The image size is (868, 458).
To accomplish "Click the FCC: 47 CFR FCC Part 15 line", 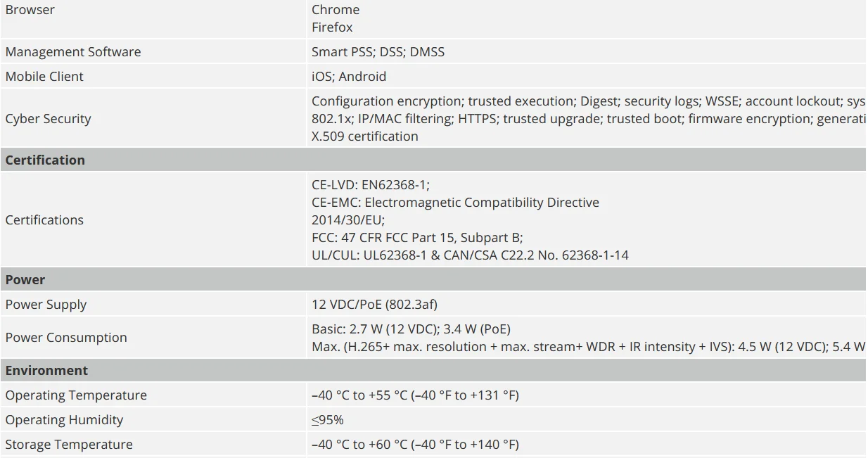I will [417, 238].
